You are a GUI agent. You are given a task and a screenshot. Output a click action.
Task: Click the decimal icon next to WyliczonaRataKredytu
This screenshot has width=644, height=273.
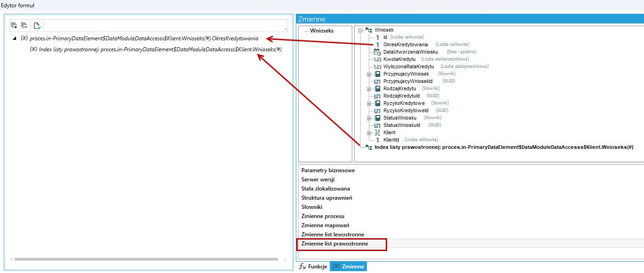378,66
